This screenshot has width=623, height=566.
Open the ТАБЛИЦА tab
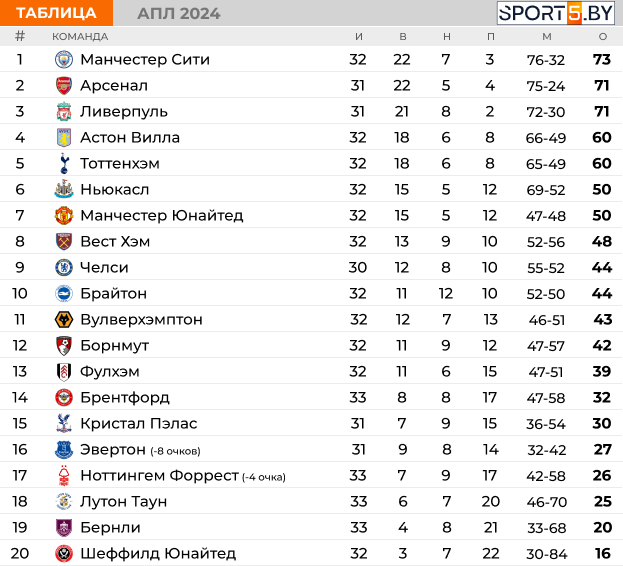click(x=56, y=13)
